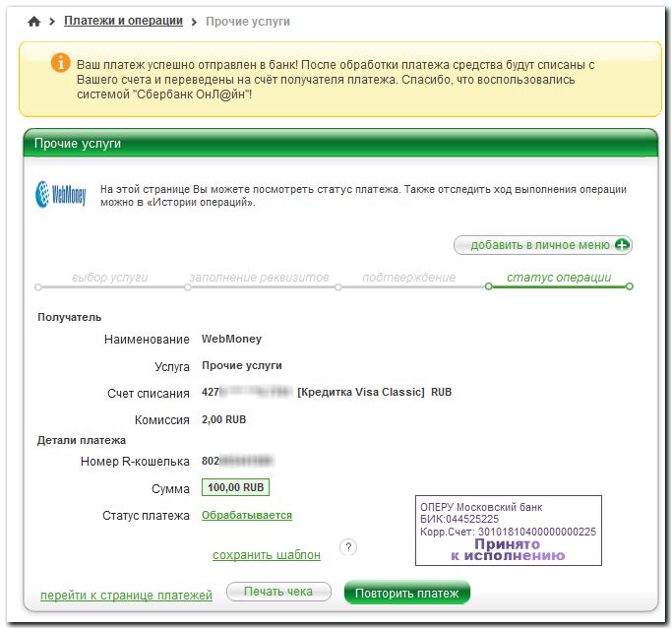The height and width of the screenshot is (629, 672).
Task: Select the active "статус операции" step
Action: coord(558,278)
